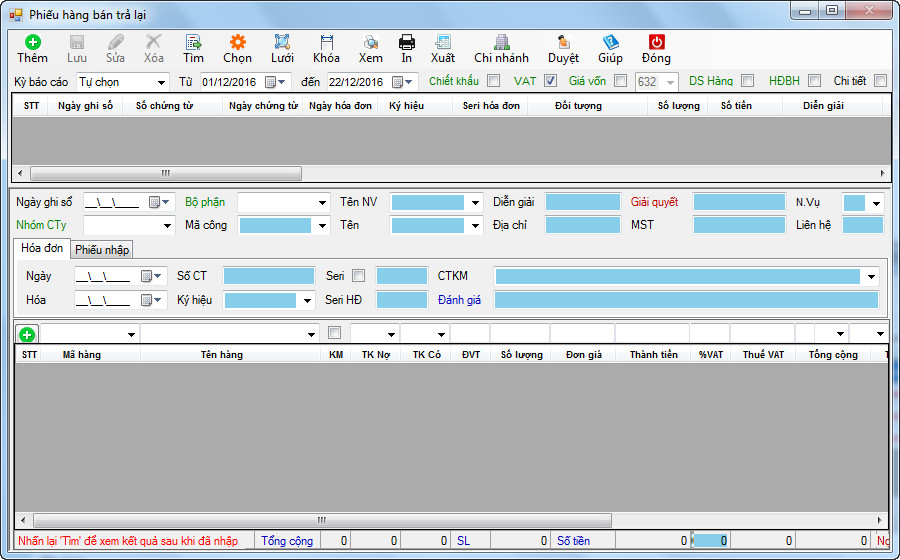Screen dimensions: 900x560
Task: Click the Thành tiền column header
Action: [654, 355]
